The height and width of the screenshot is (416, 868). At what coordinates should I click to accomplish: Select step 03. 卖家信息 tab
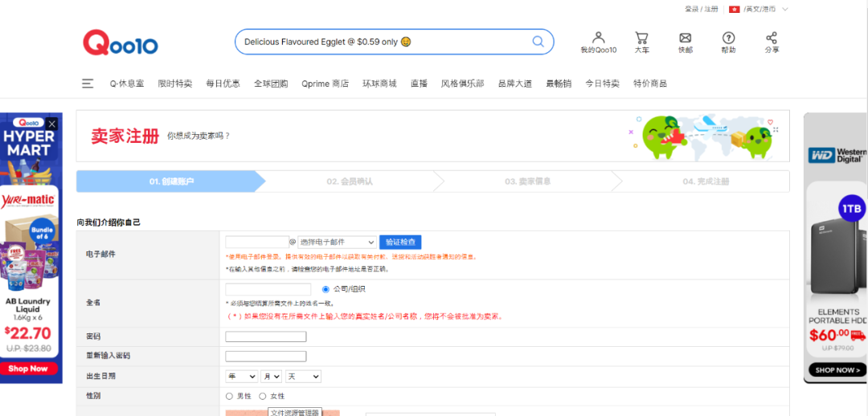[527, 181]
